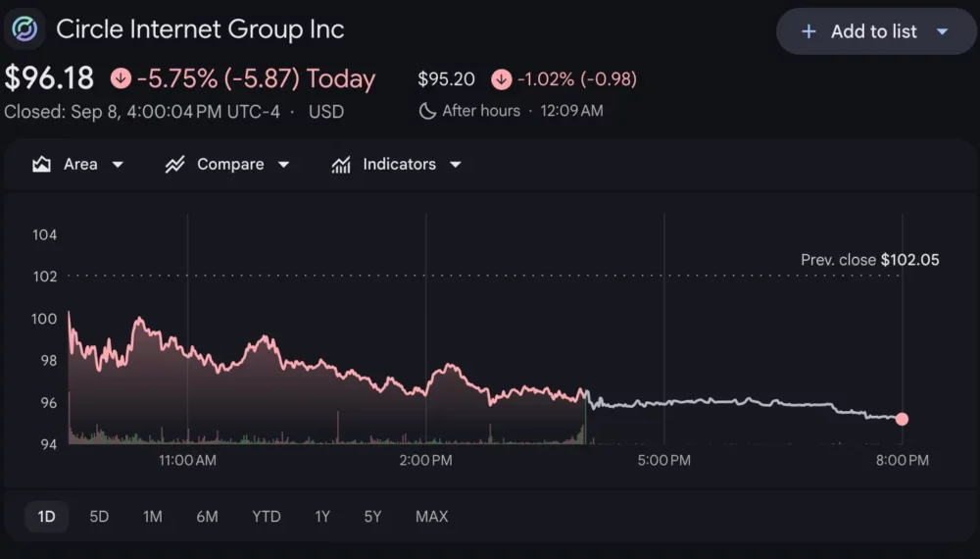Open the Compare dropdown arrow

coord(284,165)
